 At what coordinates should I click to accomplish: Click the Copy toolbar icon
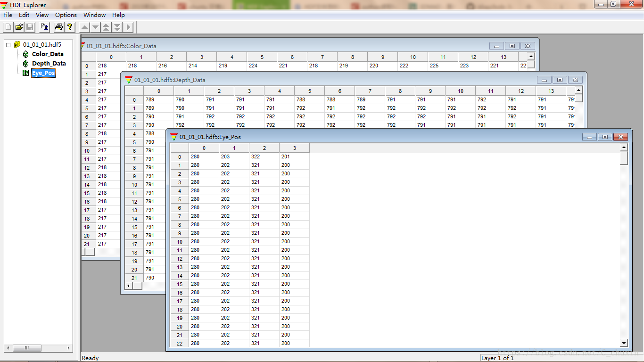point(44,27)
